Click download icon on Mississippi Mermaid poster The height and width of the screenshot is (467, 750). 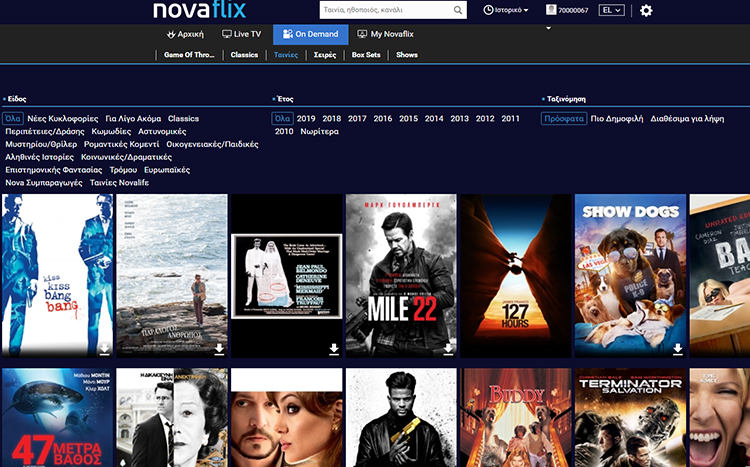click(x=334, y=349)
